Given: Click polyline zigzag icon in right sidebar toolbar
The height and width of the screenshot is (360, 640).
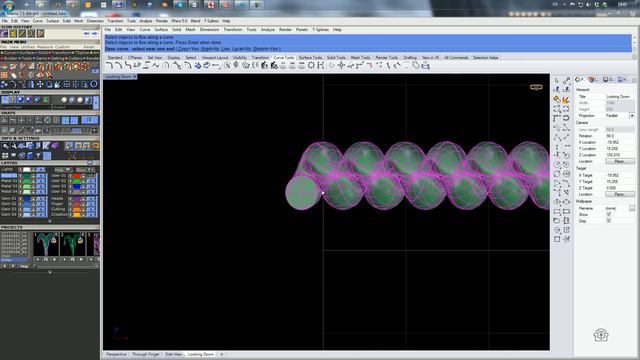Looking at the screenshot, I should [x=557, y=137].
